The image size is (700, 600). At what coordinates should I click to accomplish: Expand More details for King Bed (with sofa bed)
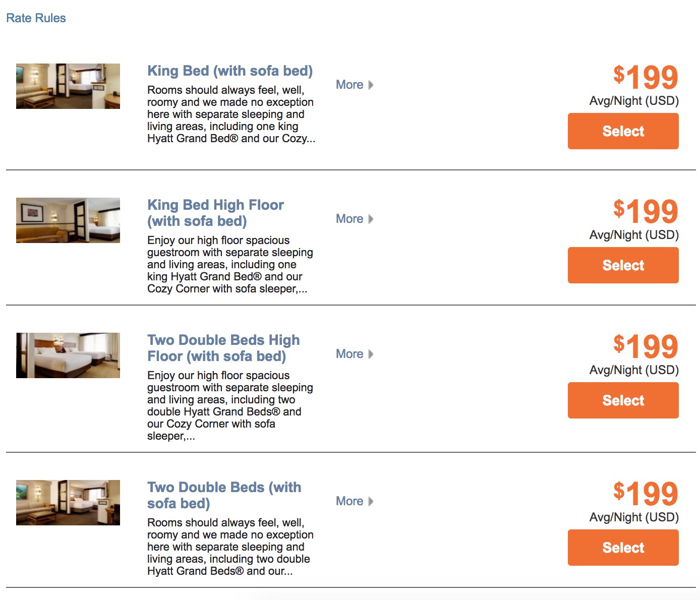(x=350, y=85)
